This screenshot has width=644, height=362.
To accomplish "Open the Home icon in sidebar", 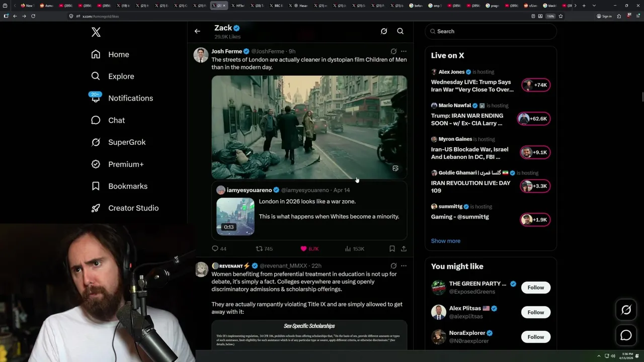I will (96, 54).
